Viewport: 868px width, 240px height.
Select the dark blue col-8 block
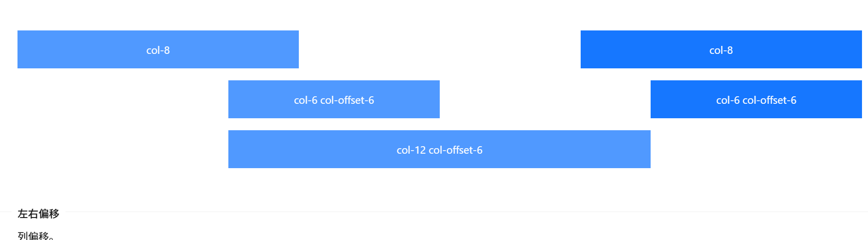pyautogui.click(x=721, y=49)
